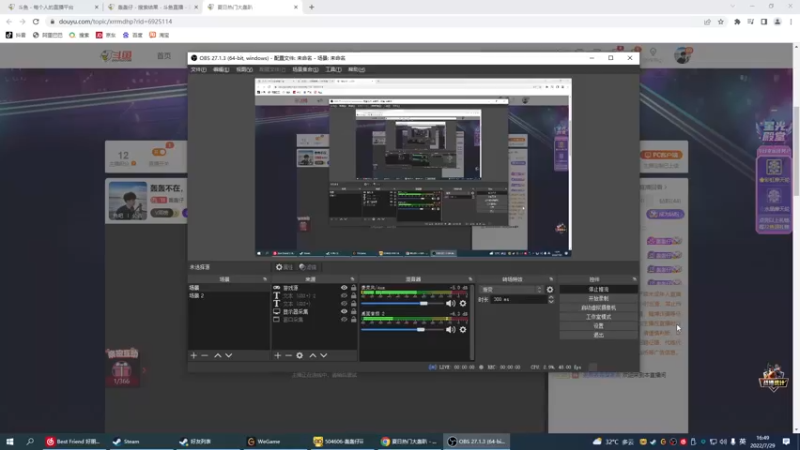Mute the second mixer channel speaker icon
Image resolution: width=800 pixels, height=450 pixels.
click(x=451, y=330)
